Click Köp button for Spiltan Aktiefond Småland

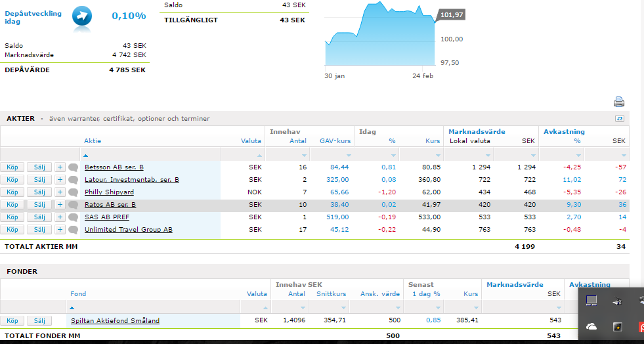point(12,320)
